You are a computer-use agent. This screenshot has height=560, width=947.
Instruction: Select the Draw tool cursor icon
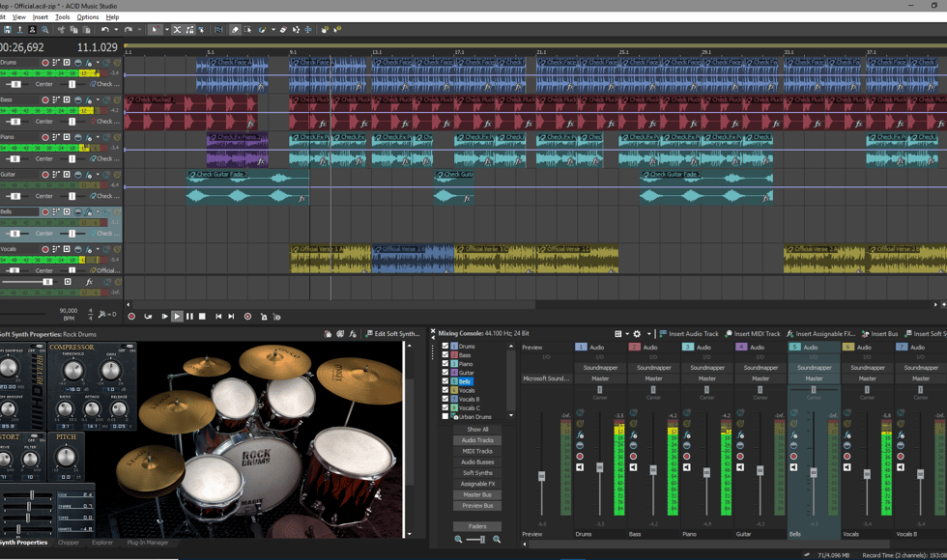point(155,29)
